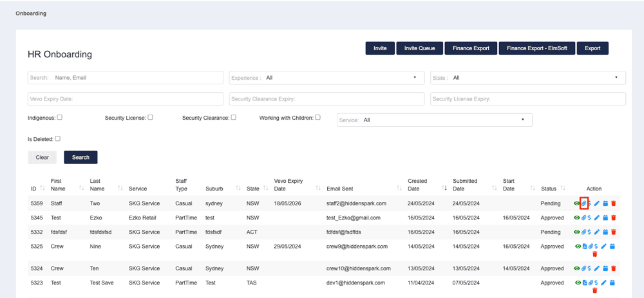The height and width of the screenshot is (298, 644).
Task: Open calendar icon in Crew Nine row
Action: pos(612,247)
